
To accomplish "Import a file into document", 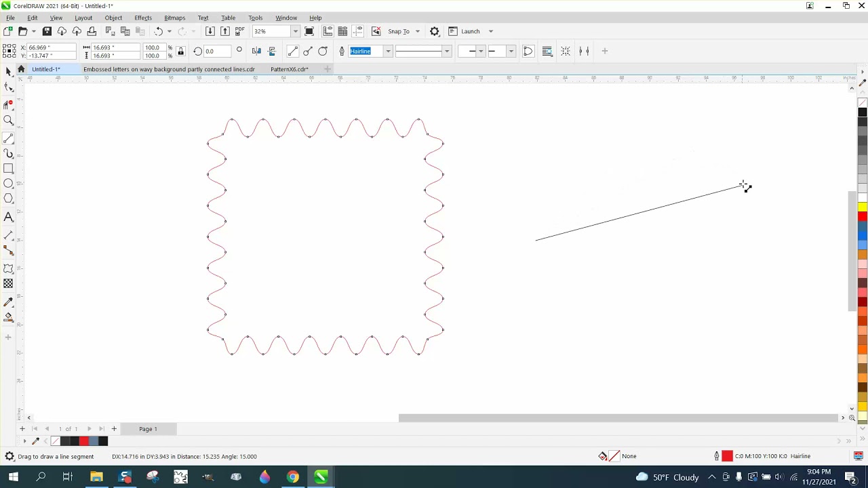I will pyautogui.click(x=210, y=31).
